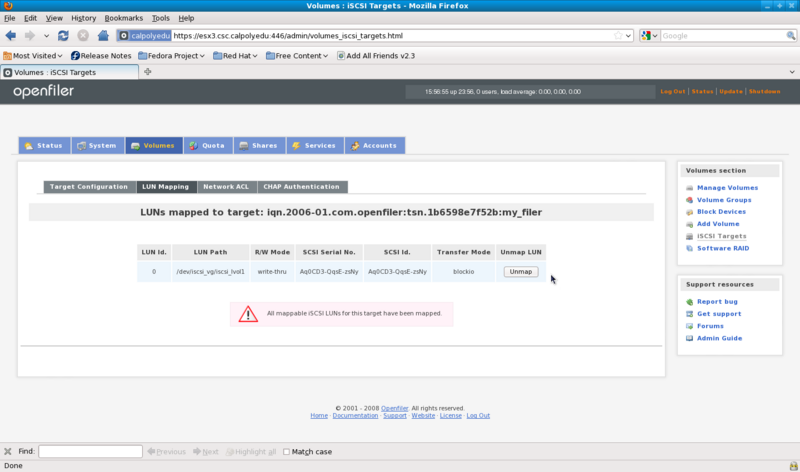Open a new tab with plus icon

pyautogui.click(x=148, y=72)
